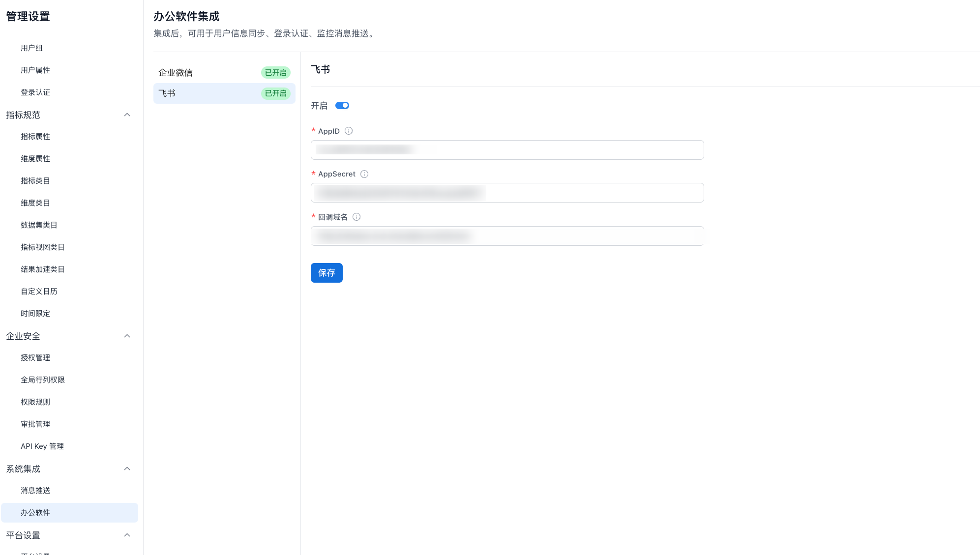Click the AppID info icon
980x555 pixels.
pos(349,131)
